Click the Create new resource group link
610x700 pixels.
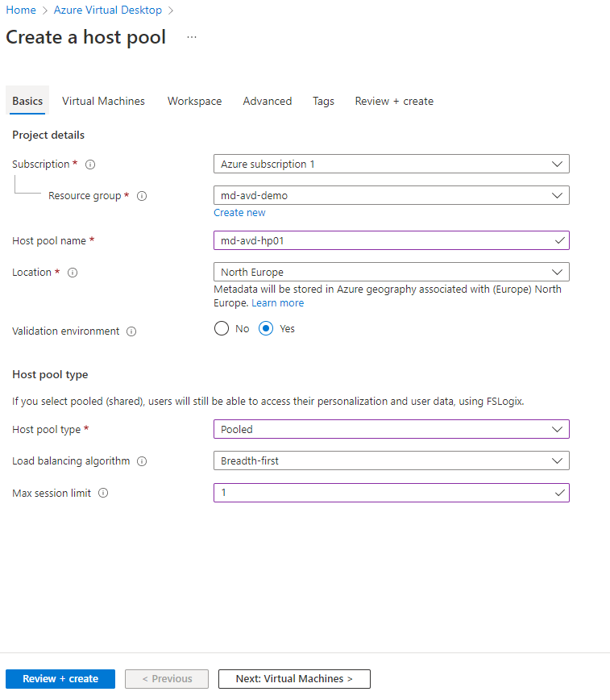239,213
